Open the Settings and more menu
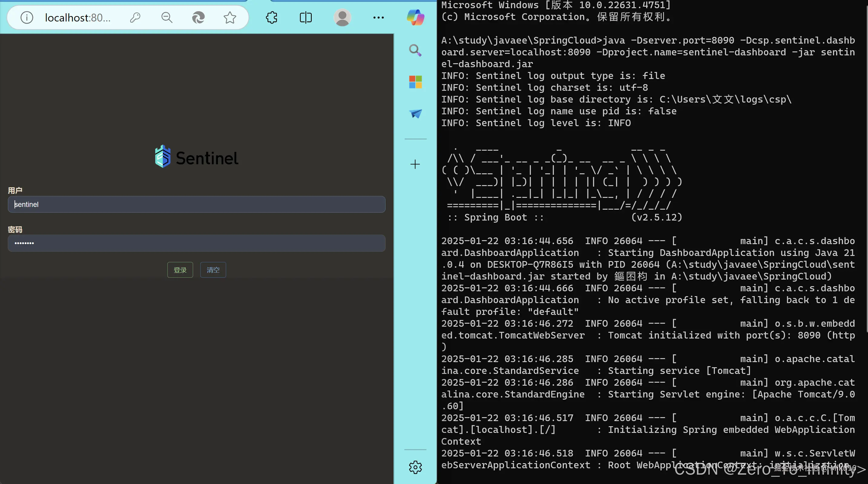 click(x=378, y=18)
